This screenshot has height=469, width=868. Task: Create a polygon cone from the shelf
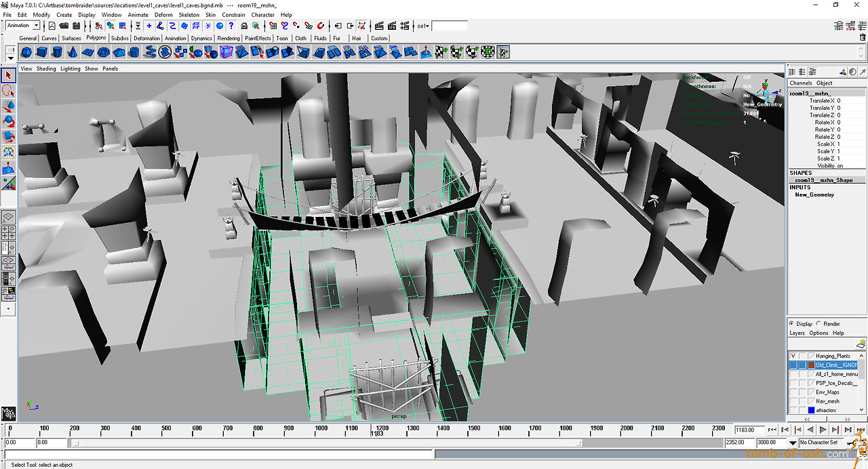pyautogui.click(x=73, y=52)
